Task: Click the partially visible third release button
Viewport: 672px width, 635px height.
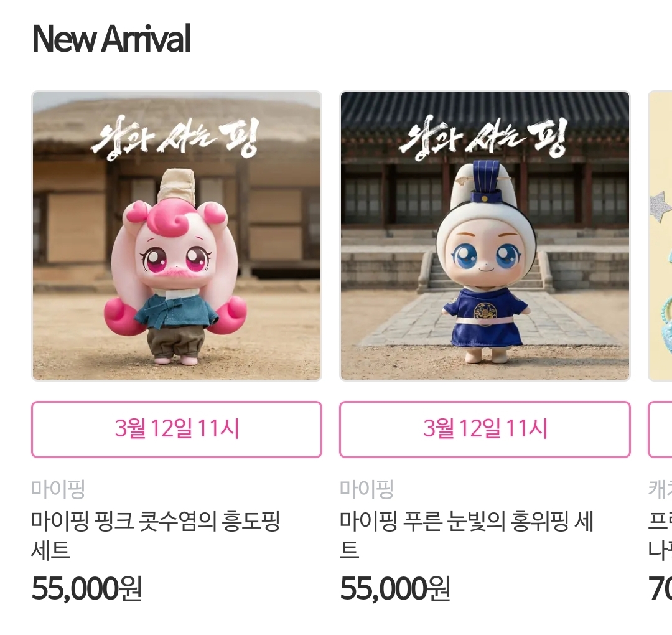Action: [x=660, y=429]
